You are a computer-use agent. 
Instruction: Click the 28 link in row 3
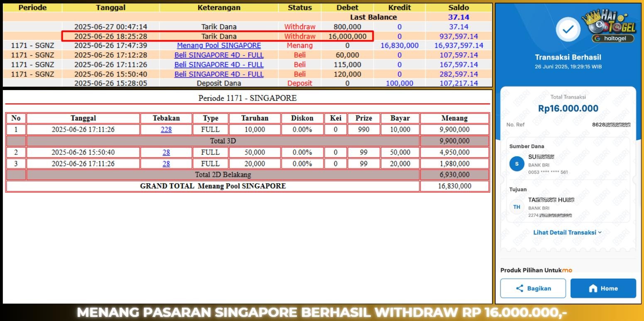[166, 164]
